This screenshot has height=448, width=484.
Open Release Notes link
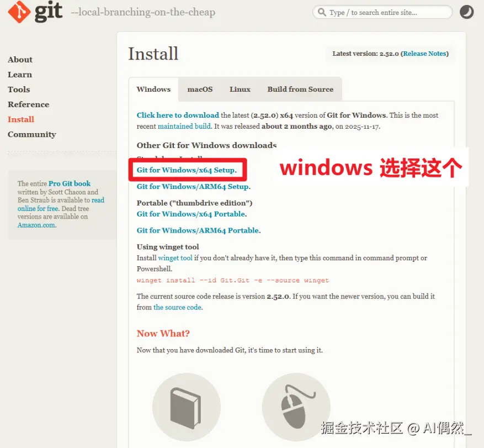(424, 54)
